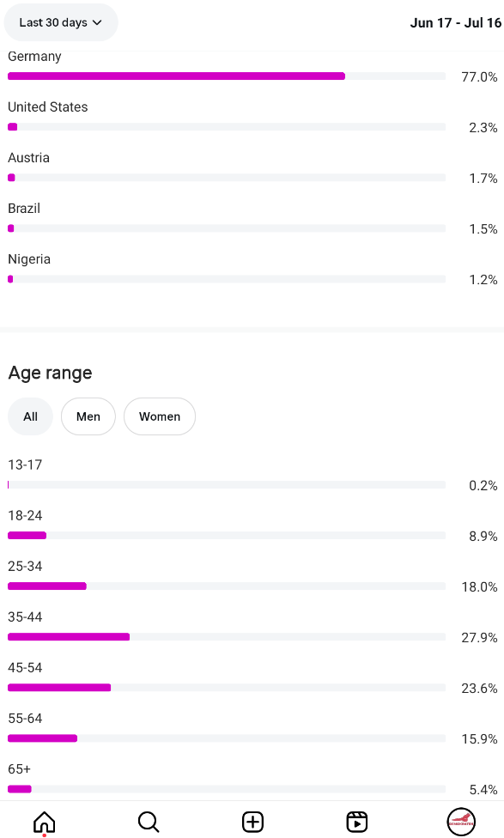Select the Women age filter
Image resolution: width=504 pixels, height=838 pixels.
click(159, 416)
